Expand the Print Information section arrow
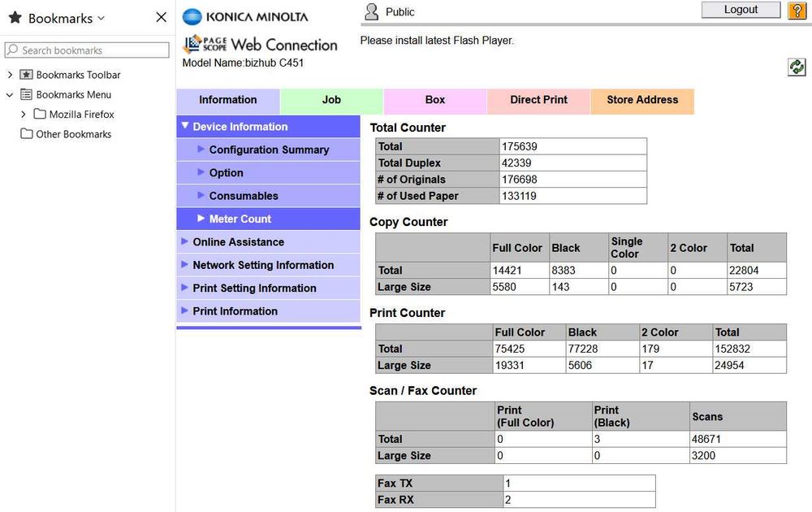Viewport: 812px width, 512px height. point(184,310)
